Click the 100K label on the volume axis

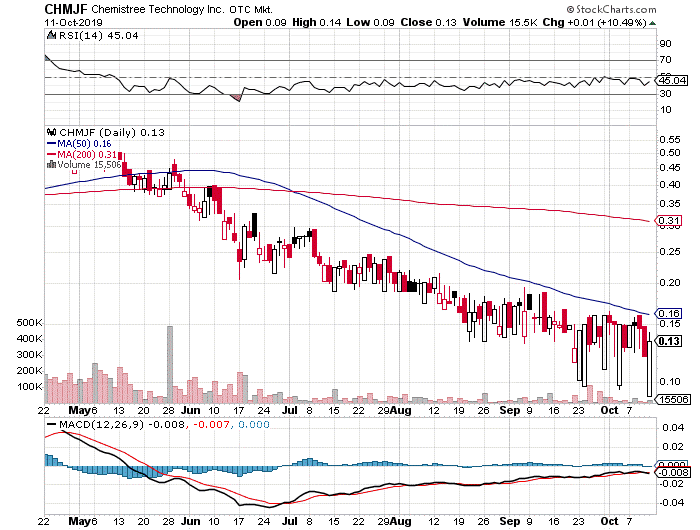click(x=30, y=387)
